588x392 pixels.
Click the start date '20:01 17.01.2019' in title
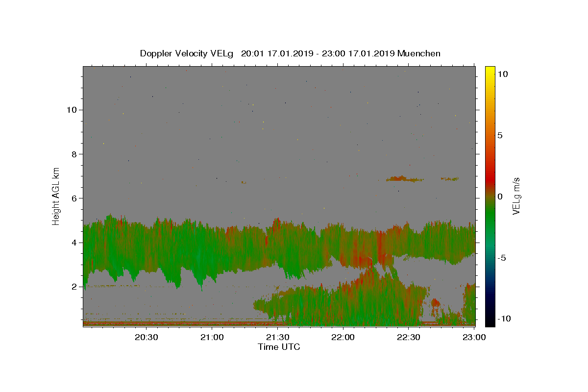pos(277,53)
